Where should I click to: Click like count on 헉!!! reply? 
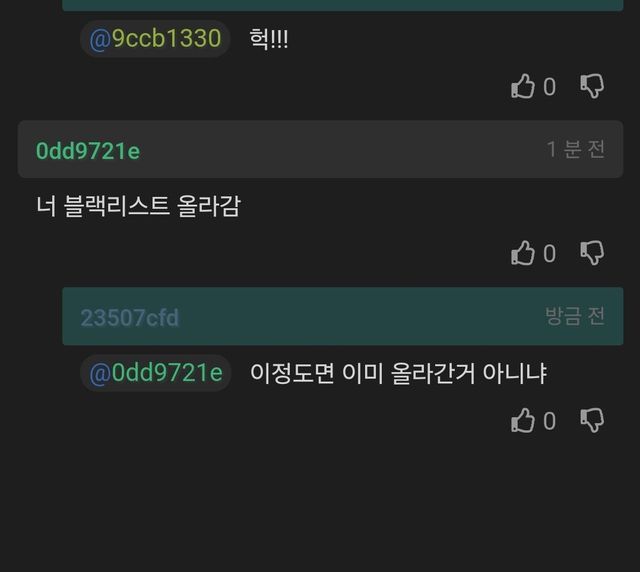coord(549,87)
